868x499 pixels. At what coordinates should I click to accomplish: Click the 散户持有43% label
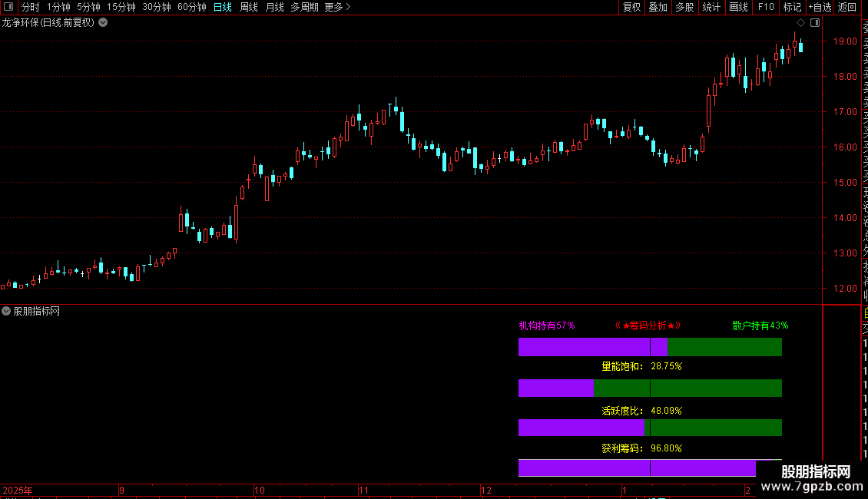(760, 326)
